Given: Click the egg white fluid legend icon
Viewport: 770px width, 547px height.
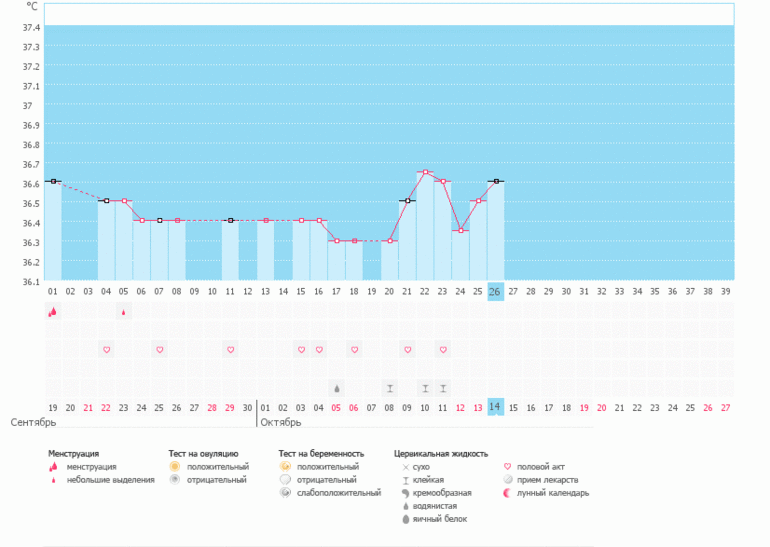Looking at the screenshot, I should tap(405, 519).
